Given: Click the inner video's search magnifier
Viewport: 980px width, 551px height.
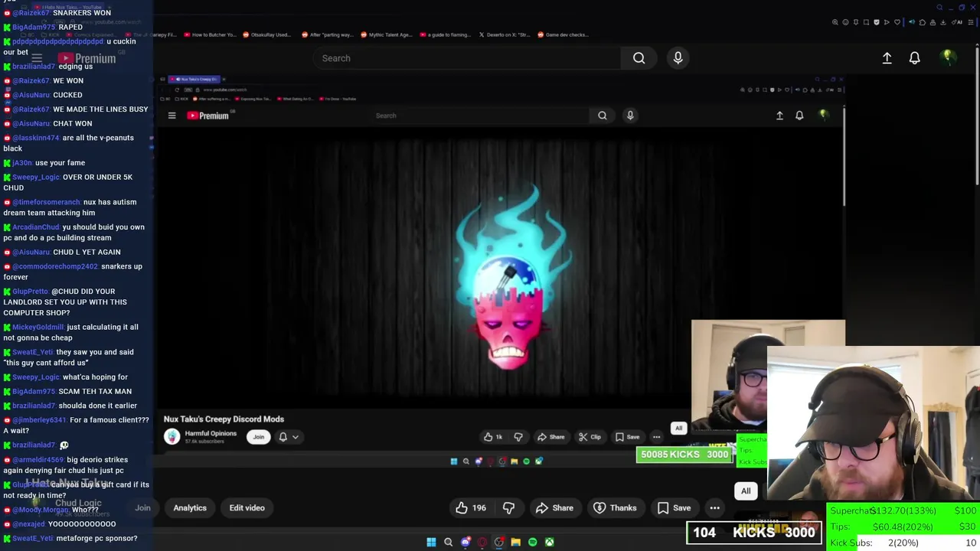Looking at the screenshot, I should (x=603, y=116).
